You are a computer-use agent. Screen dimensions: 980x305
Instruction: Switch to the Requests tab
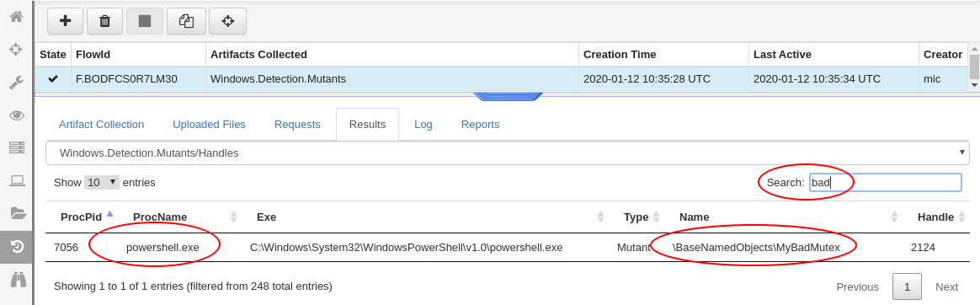297,125
